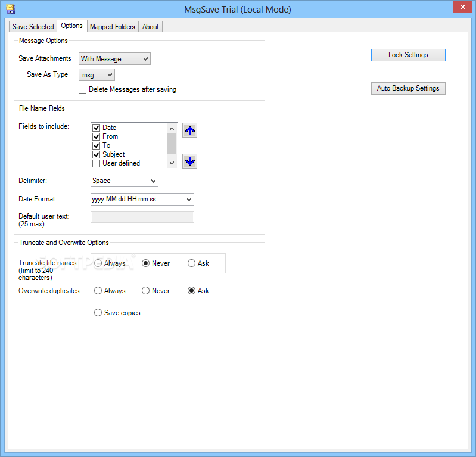Image resolution: width=476 pixels, height=457 pixels.
Task: Click the fields list scrollbar thumb
Action: click(172, 144)
